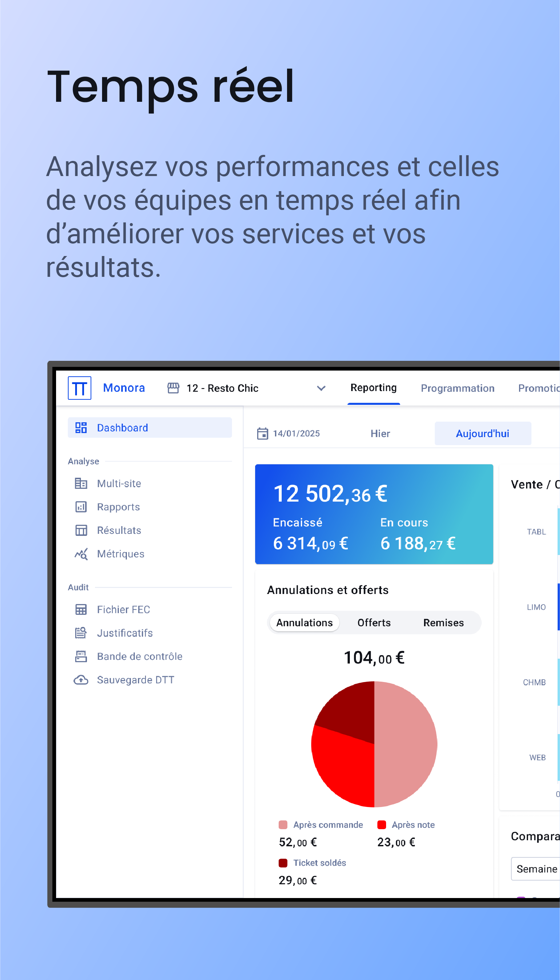Click the Monora brand link
Image resolution: width=560 pixels, height=980 pixels.
point(124,388)
